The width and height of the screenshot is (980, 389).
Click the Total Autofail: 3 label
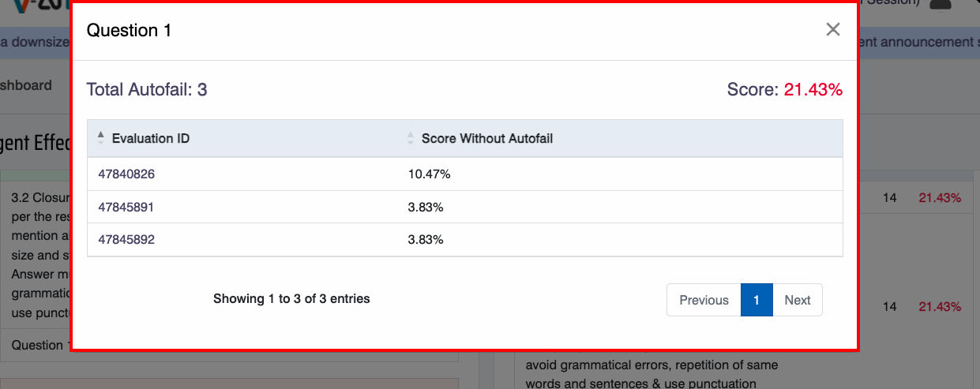pyautogui.click(x=147, y=90)
